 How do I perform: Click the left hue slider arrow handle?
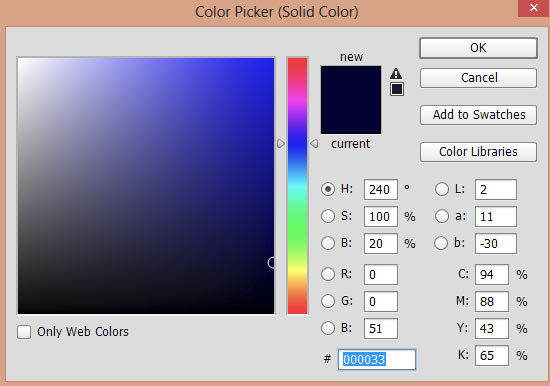click(281, 144)
